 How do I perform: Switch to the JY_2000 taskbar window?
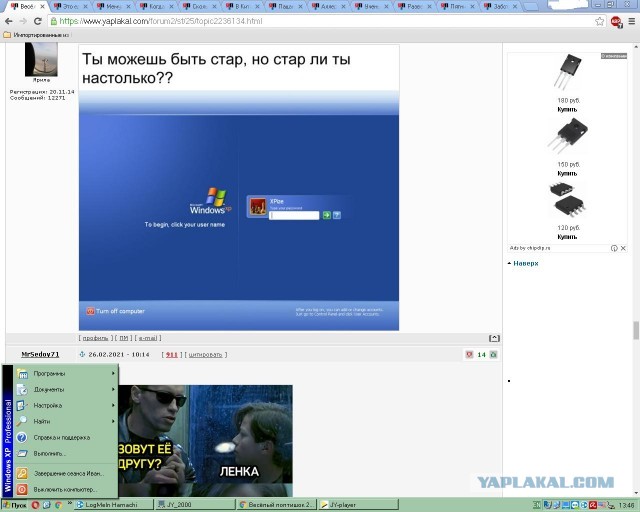[195, 505]
